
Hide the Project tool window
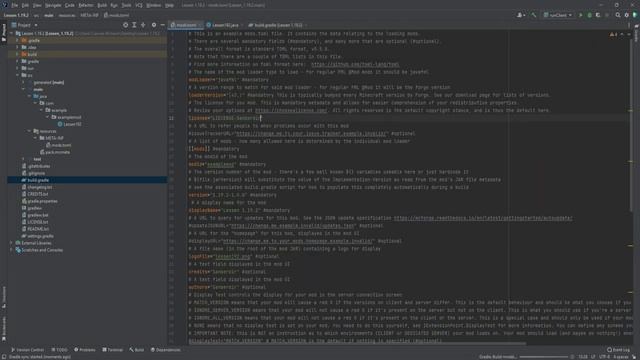point(162,25)
